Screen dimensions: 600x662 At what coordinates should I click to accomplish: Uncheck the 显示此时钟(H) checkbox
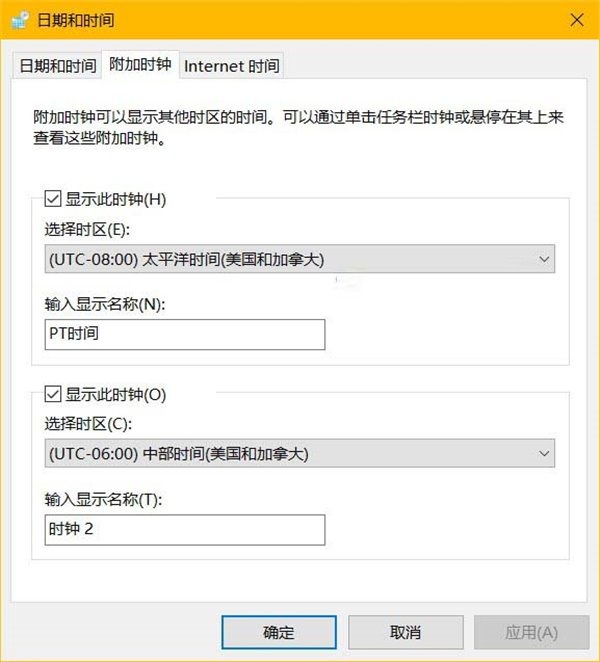(x=53, y=199)
